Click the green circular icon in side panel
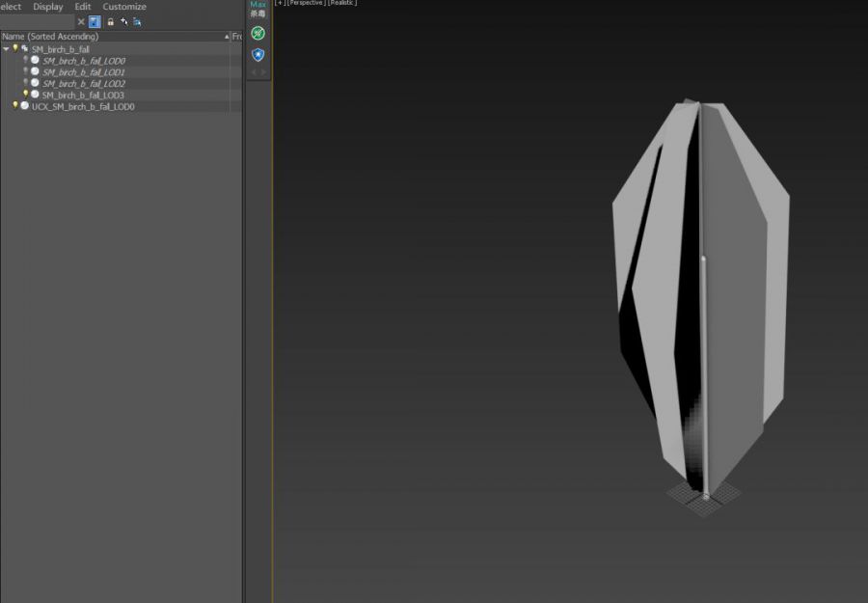Image resolution: width=868 pixels, height=603 pixels. click(258, 33)
